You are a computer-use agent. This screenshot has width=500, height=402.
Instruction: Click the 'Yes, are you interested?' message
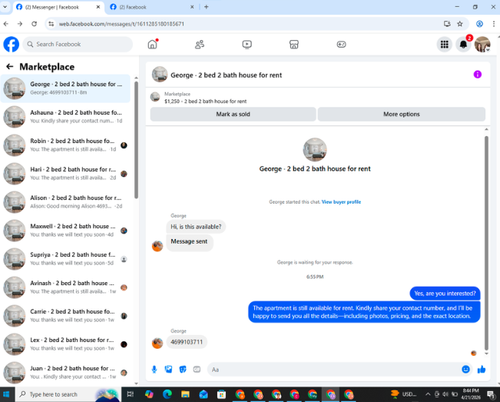pos(445,293)
